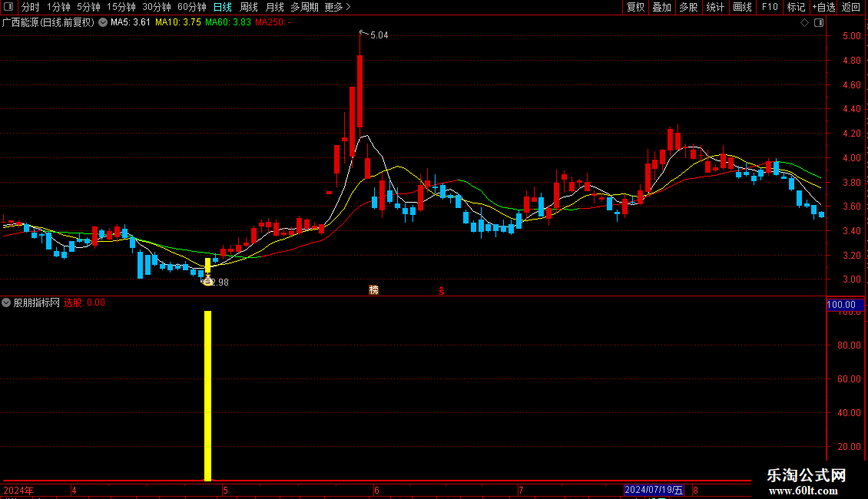Click month 8 on the time axis
The image size is (868, 499).
coord(695,490)
